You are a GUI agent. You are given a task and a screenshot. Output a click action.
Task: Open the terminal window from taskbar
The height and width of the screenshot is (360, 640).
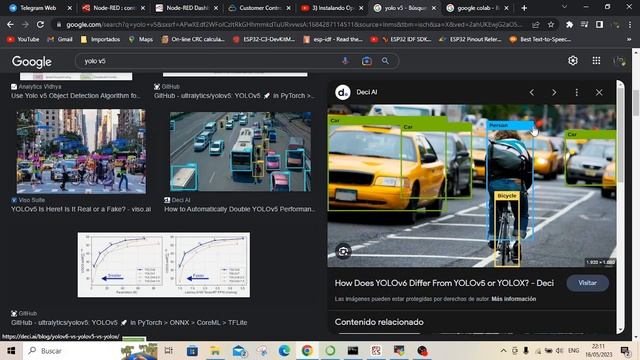tap(353, 351)
